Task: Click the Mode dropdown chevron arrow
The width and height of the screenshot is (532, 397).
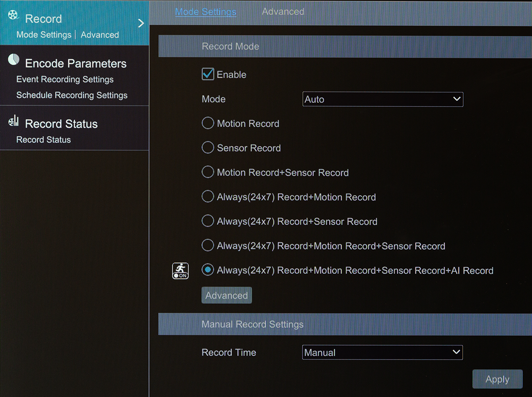Action: click(x=458, y=99)
